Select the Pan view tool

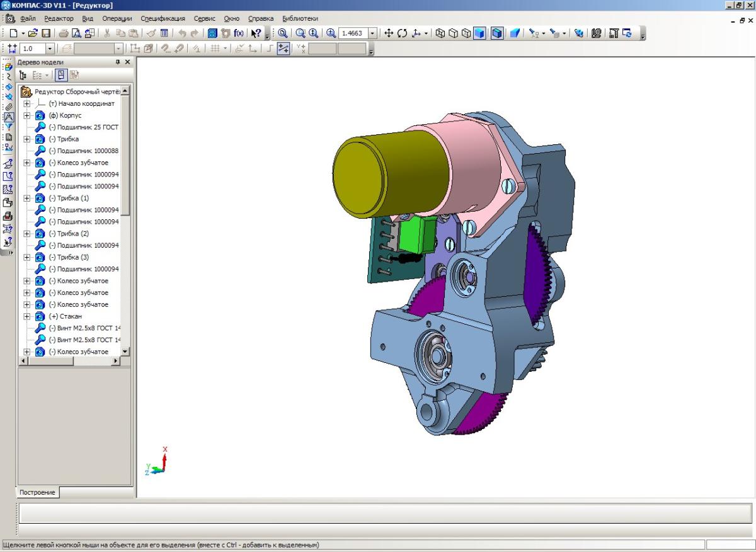(388, 33)
